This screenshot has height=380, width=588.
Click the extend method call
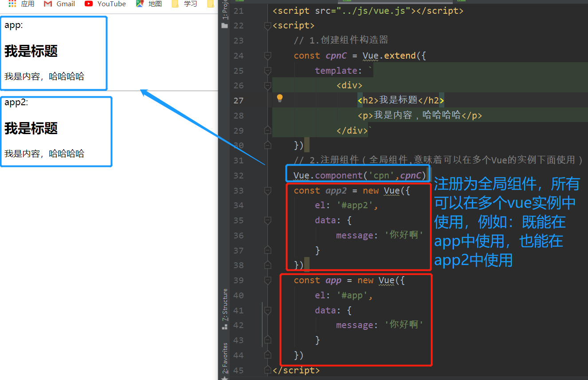point(400,55)
